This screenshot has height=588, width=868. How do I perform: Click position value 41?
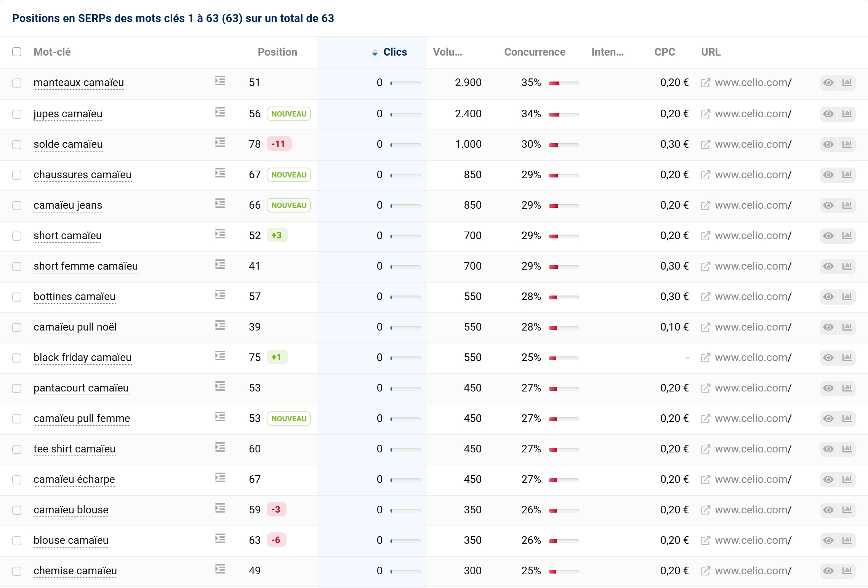[x=254, y=266]
